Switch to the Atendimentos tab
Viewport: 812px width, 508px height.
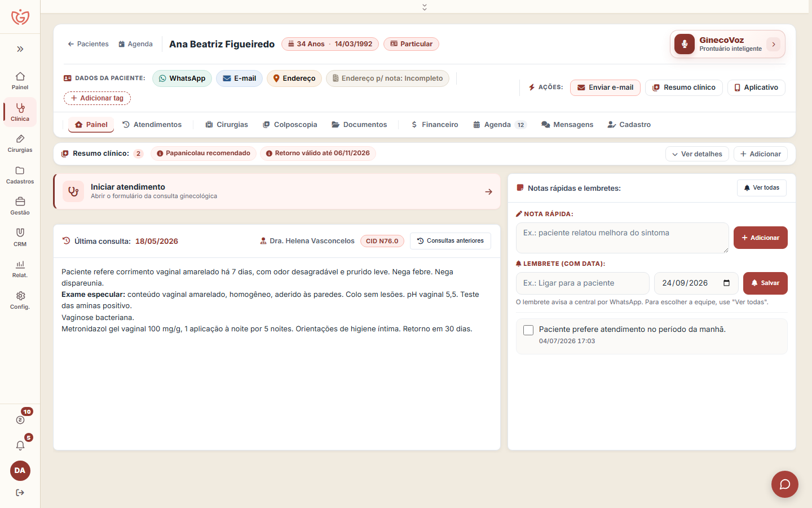[x=152, y=125]
